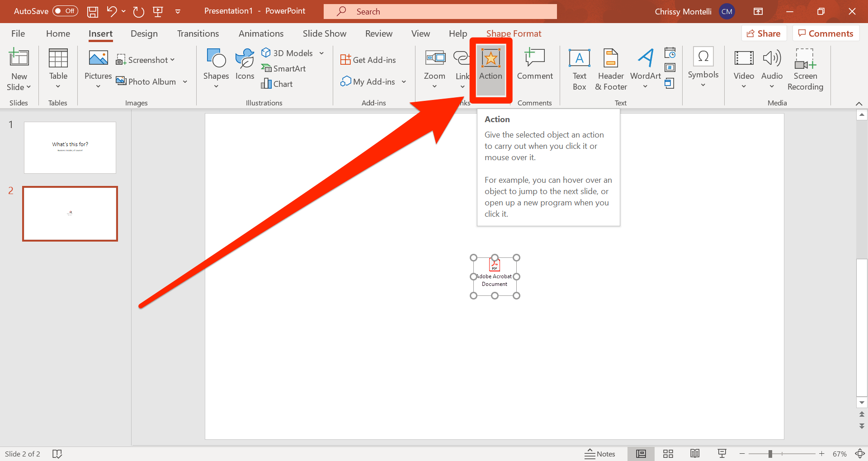868x461 pixels.
Task: Toggle AutoSave switch
Action: point(65,11)
